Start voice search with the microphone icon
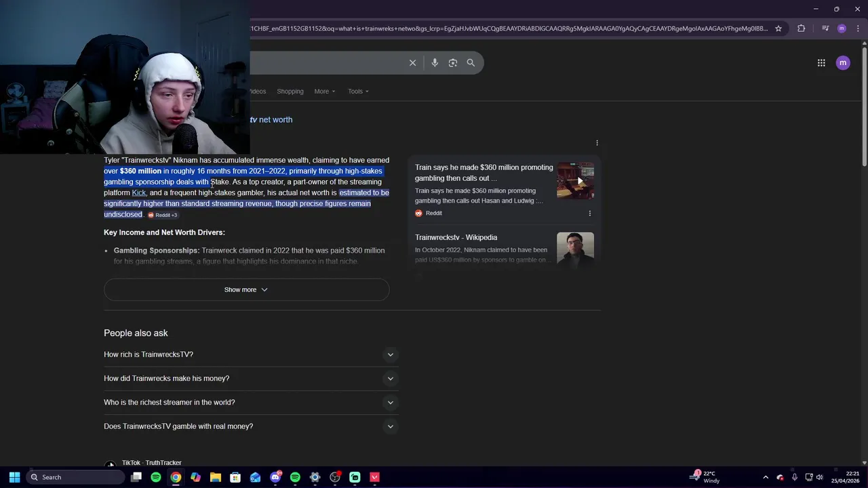The height and width of the screenshot is (488, 868). pos(435,63)
